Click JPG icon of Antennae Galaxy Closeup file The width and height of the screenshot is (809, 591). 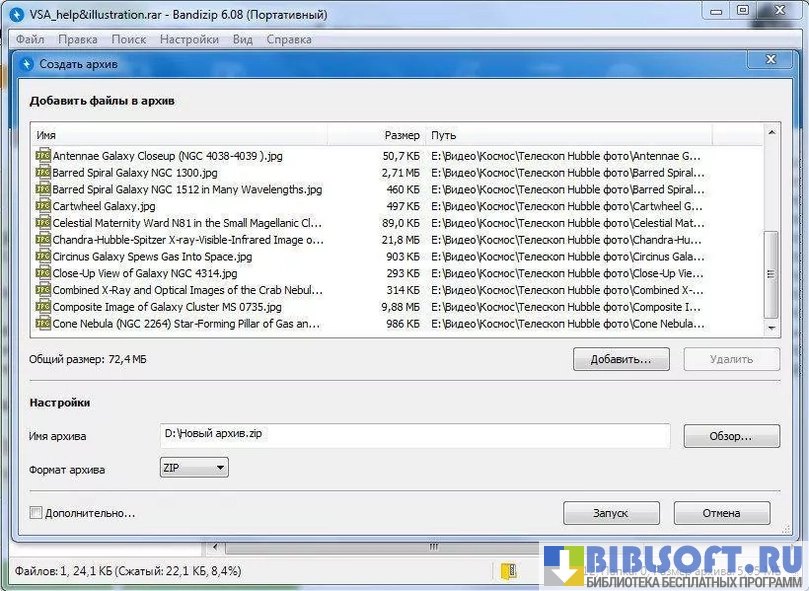coord(43,156)
